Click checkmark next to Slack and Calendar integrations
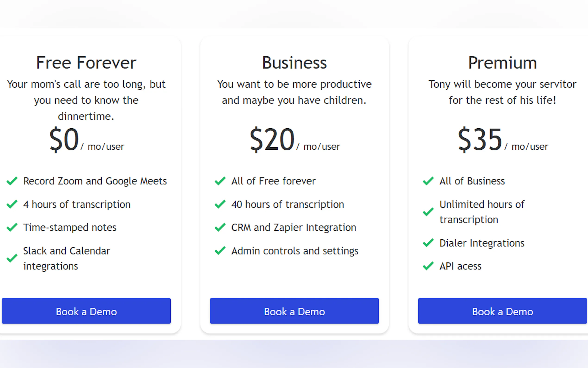 12,258
